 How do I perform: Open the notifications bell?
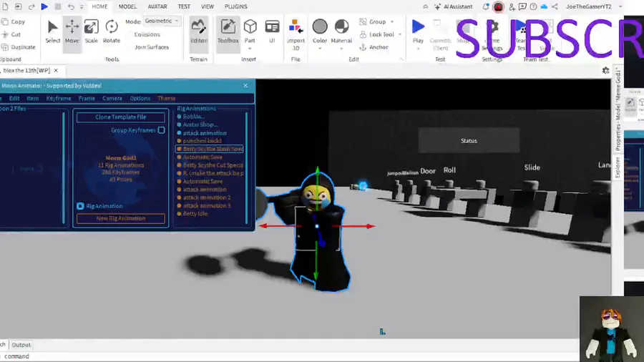(486, 6)
